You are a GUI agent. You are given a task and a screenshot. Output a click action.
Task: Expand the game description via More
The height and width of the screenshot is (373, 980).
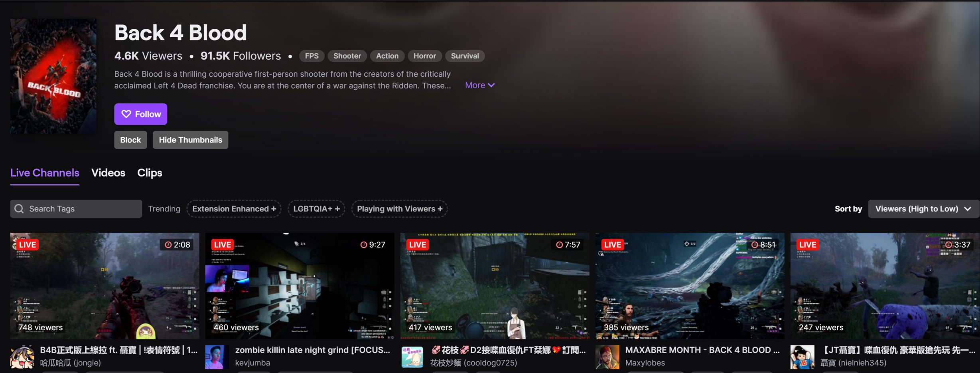pyautogui.click(x=480, y=85)
